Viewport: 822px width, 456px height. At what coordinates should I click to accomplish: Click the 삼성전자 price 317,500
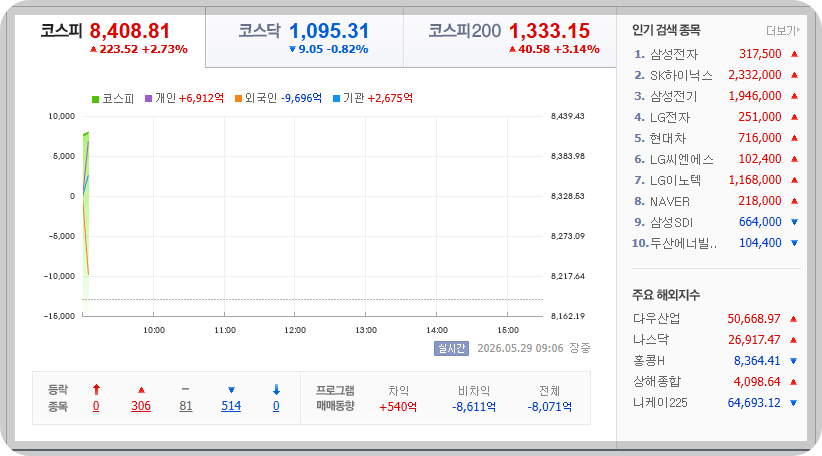[760, 54]
